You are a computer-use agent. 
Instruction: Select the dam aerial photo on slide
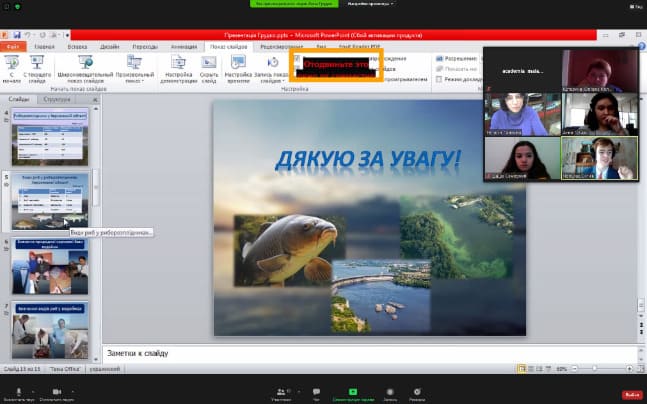pos(381,296)
